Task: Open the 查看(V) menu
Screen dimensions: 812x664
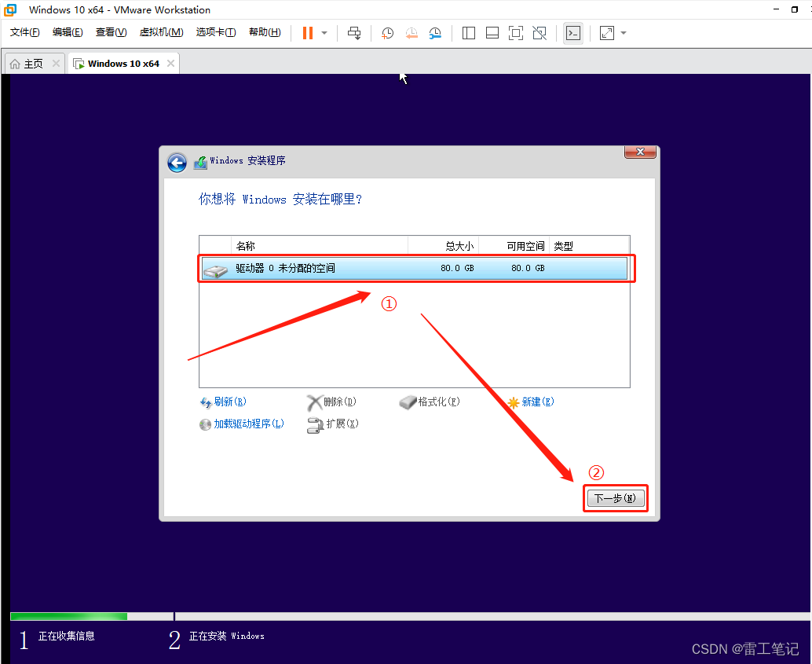Action: 112,32
